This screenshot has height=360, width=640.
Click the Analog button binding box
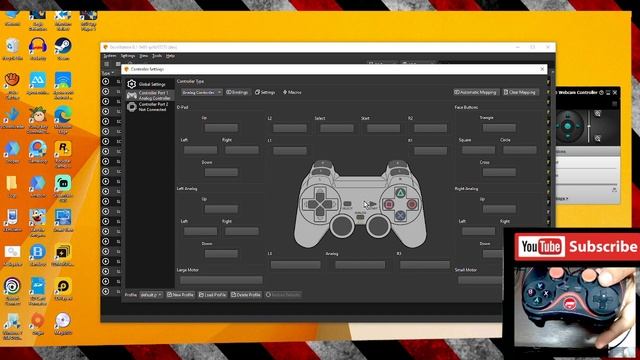tap(360, 265)
